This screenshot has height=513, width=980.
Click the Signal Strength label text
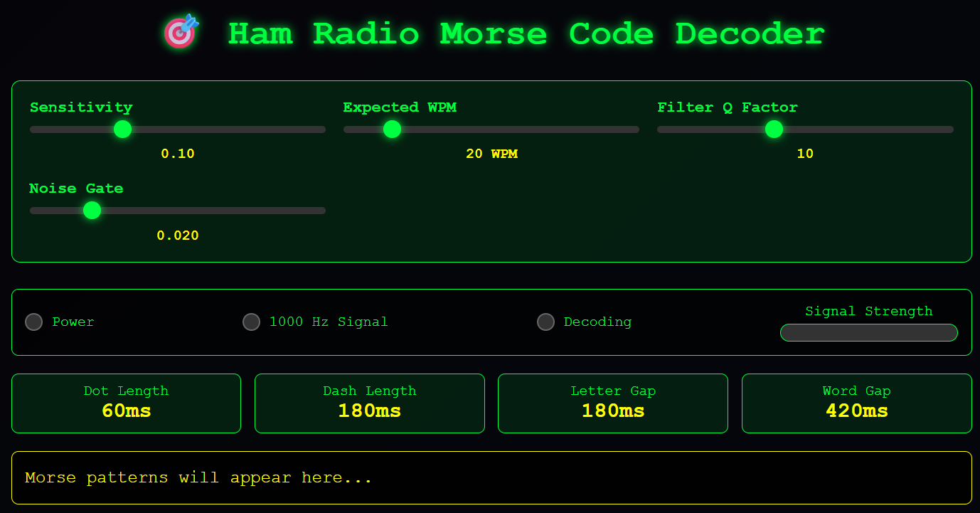[868, 312]
